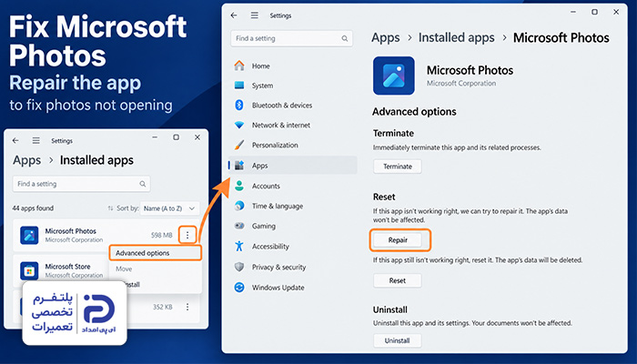
Task: Click the Windows Update sync icon
Action: (x=239, y=288)
